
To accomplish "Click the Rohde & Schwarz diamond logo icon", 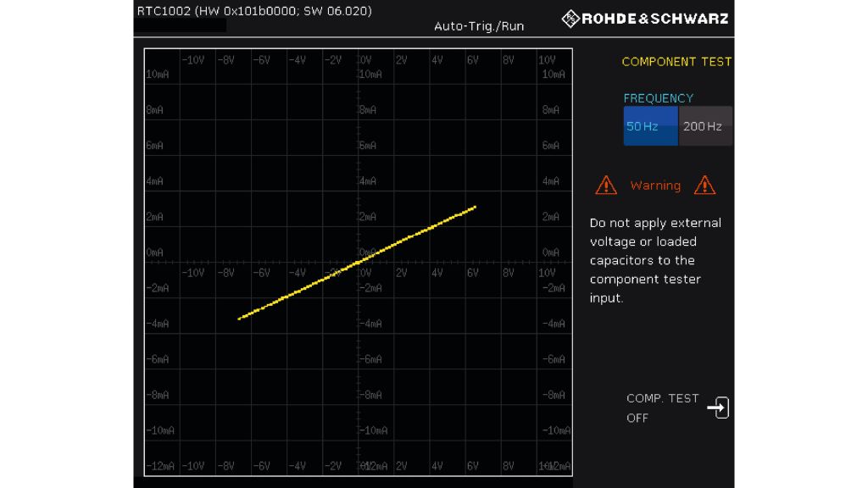I will coord(571,19).
